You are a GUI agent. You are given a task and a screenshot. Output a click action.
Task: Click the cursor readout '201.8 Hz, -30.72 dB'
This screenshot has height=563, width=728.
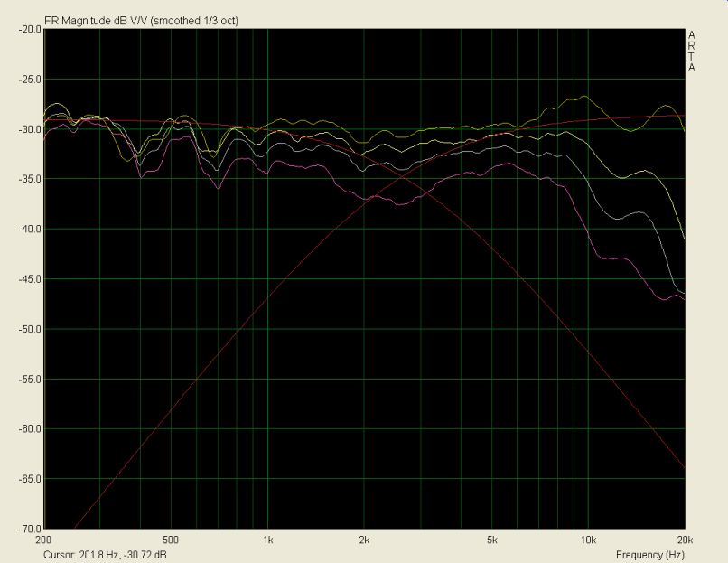pos(123,555)
